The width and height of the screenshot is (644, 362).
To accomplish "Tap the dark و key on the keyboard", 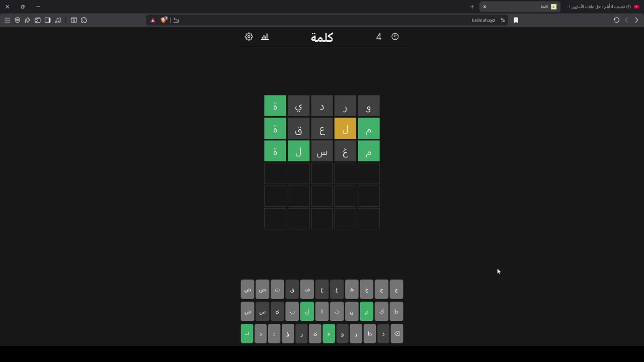I will click(343, 333).
